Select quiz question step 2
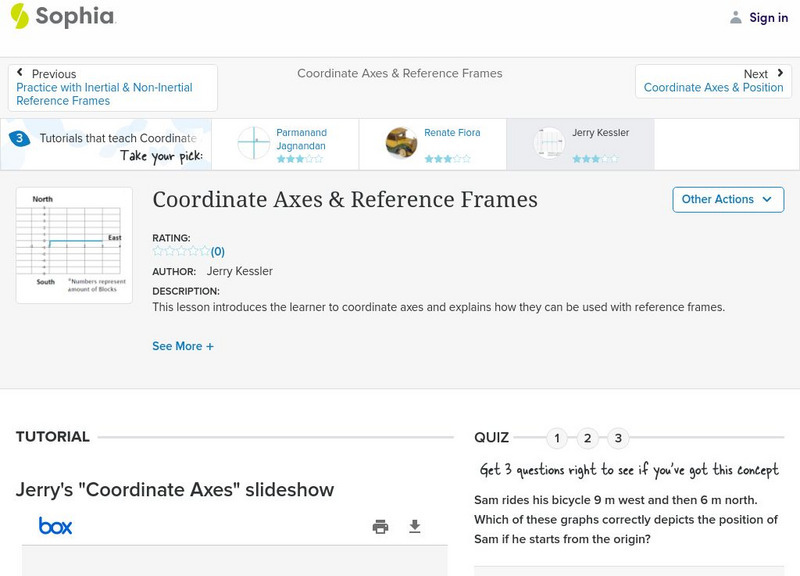 (588, 437)
